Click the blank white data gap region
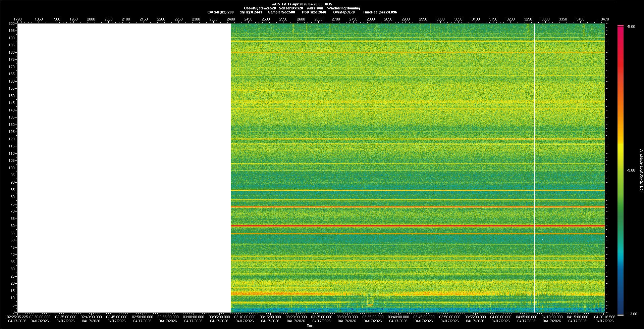The width and height of the screenshot is (644, 329). [124, 168]
